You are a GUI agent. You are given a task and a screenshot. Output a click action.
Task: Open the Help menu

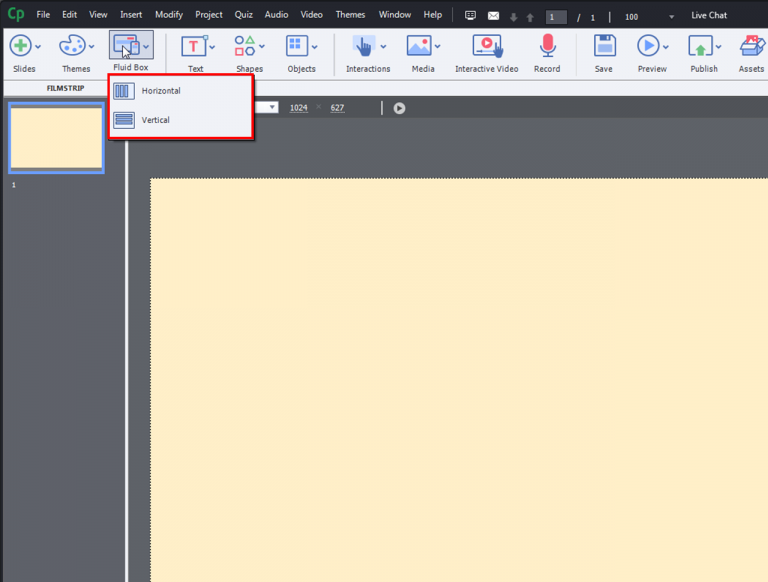[432, 15]
